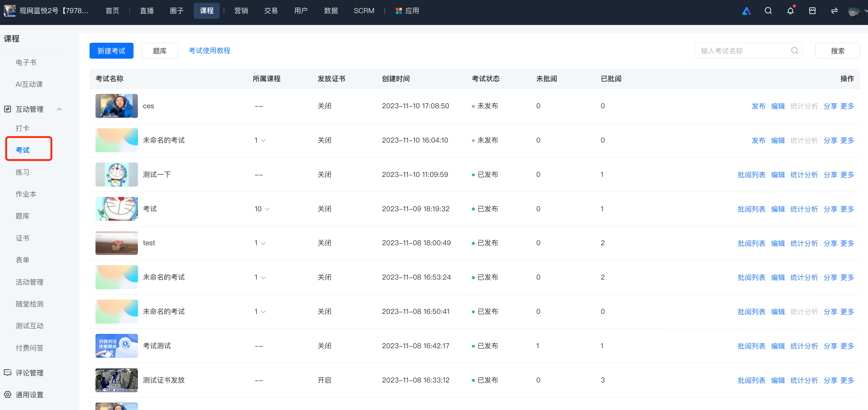This screenshot has height=410, width=868.
Task: Open the user avatar menu
Action: click(854, 11)
